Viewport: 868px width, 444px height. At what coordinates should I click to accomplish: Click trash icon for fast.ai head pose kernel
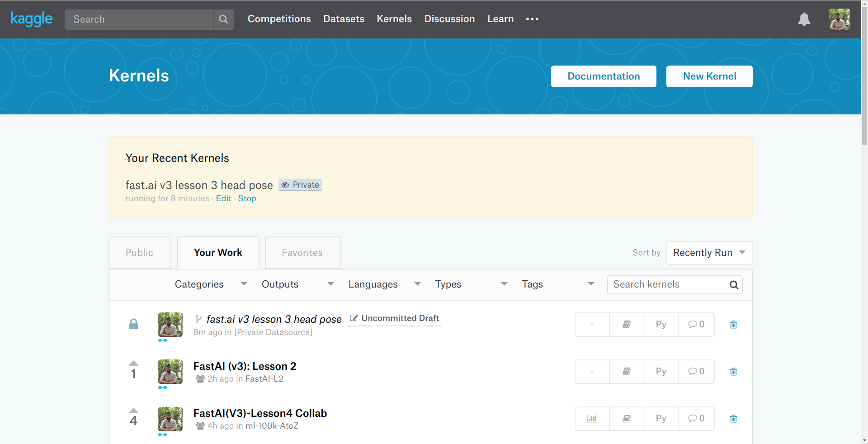733,325
